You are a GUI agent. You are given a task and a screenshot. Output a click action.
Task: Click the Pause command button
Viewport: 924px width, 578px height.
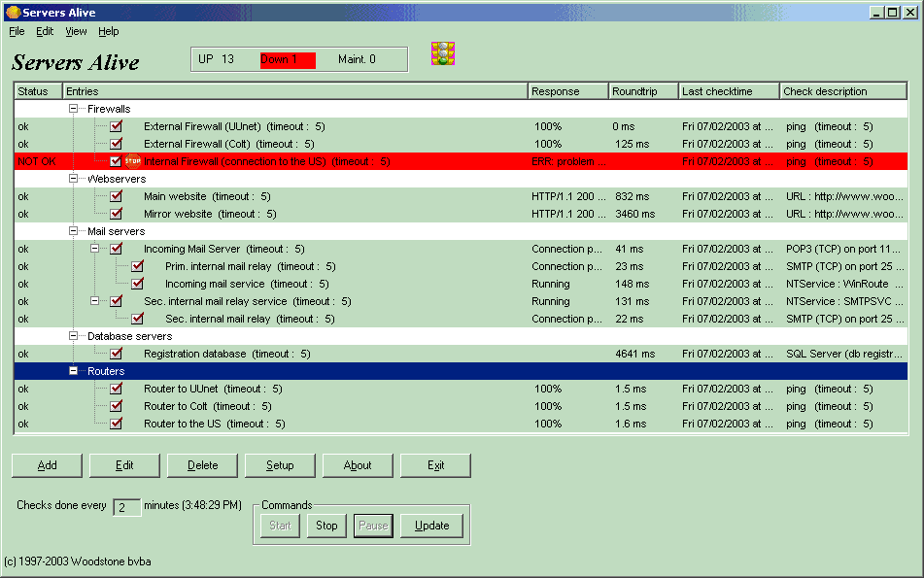tap(373, 526)
